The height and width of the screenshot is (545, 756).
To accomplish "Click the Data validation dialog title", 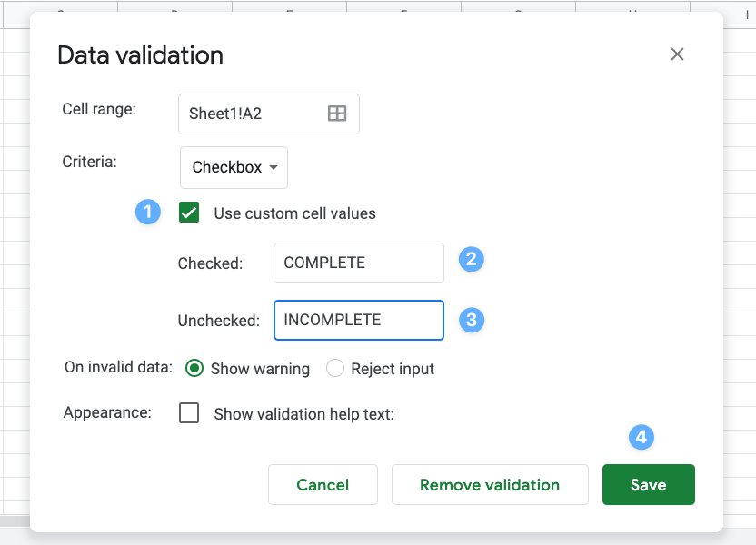I will [x=140, y=55].
